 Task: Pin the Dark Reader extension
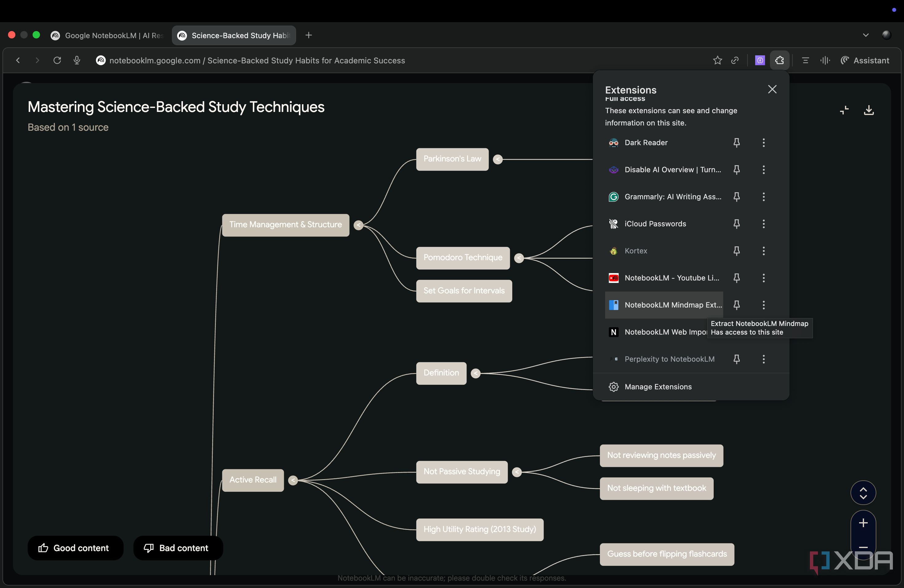click(736, 143)
